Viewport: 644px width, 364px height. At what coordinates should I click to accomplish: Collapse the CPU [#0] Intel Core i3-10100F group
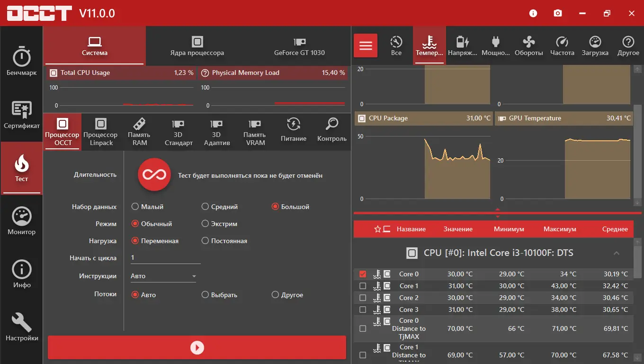pos(617,253)
